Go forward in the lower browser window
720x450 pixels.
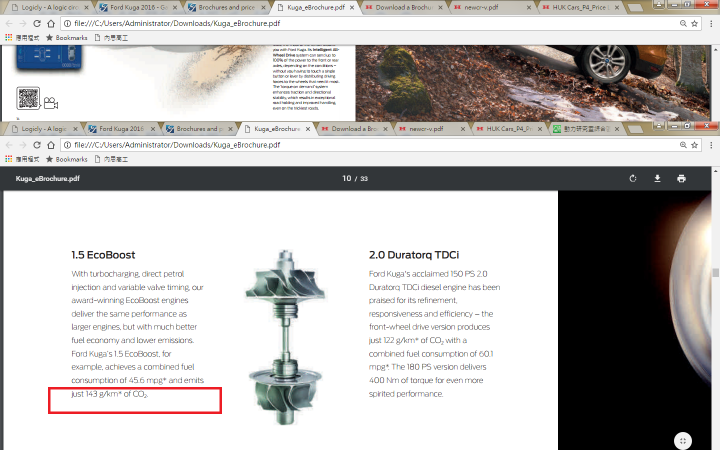[x=23, y=145]
